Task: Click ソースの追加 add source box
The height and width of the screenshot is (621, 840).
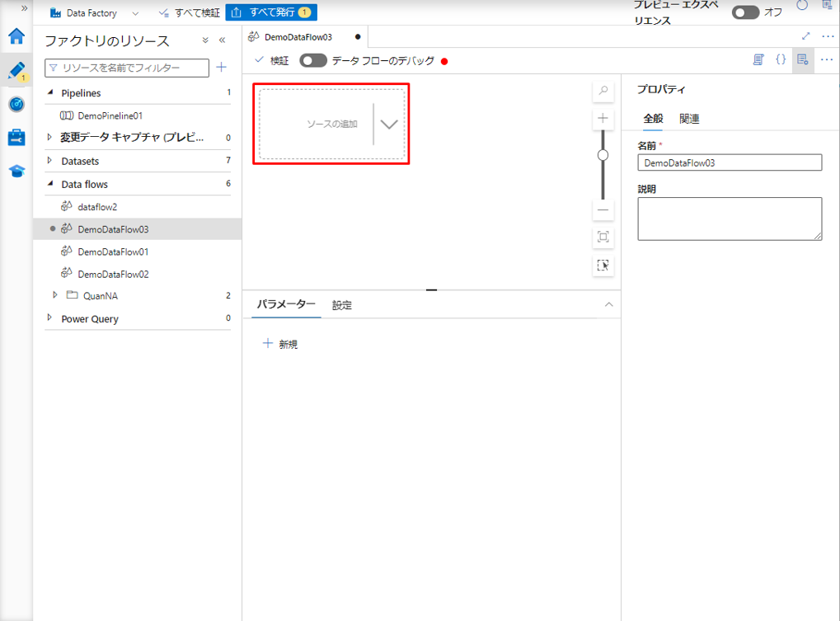Action: [332, 124]
